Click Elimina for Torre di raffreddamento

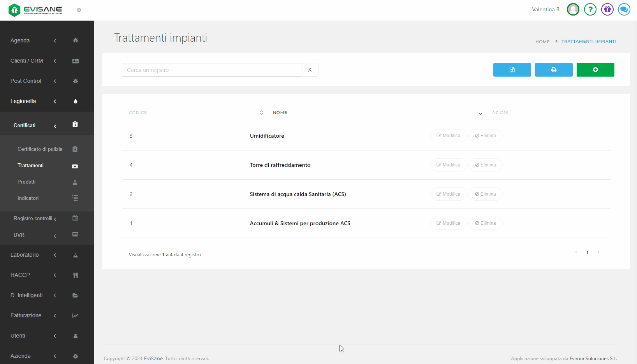click(485, 165)
